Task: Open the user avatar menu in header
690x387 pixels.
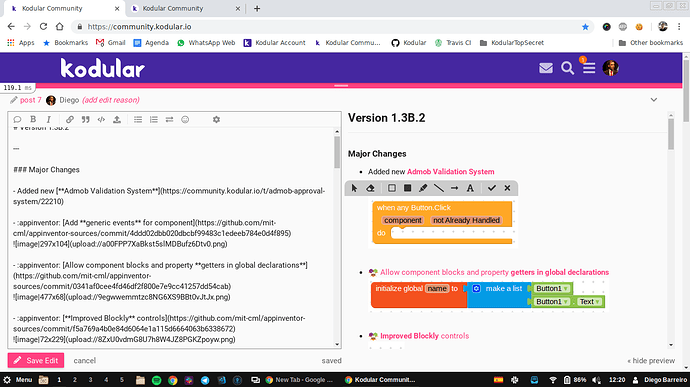Action: click(610, 68)
